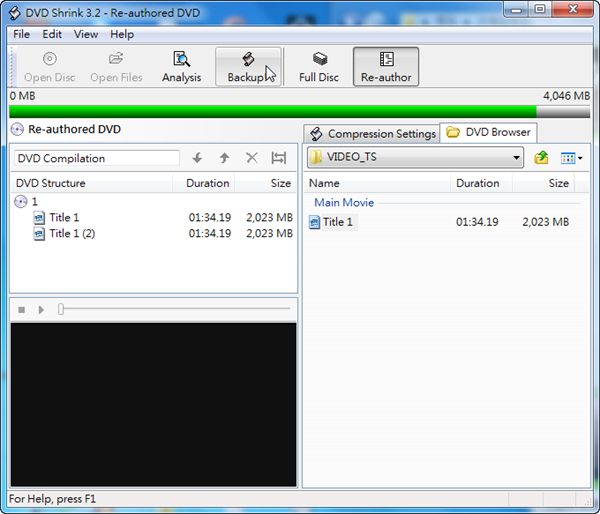600x514 pixels.
Task: Click the Main Movie group label
Action: tap(344, 202)
